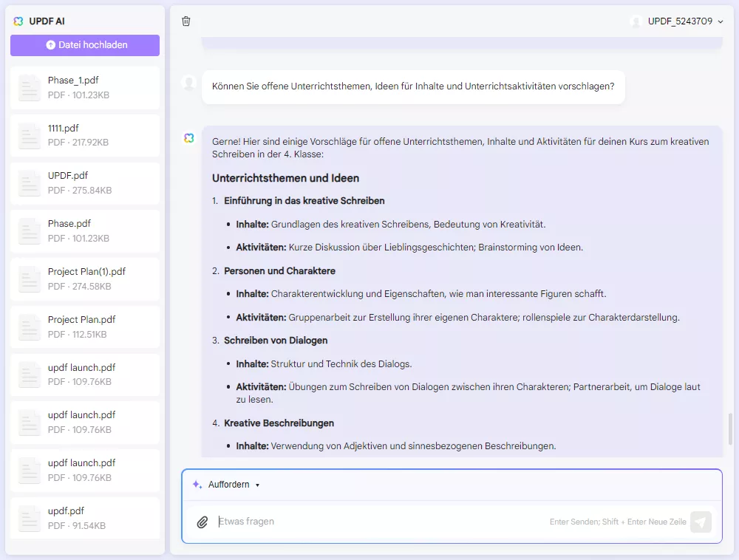Click the paperclip icon to attach a file

click(202, 522)
